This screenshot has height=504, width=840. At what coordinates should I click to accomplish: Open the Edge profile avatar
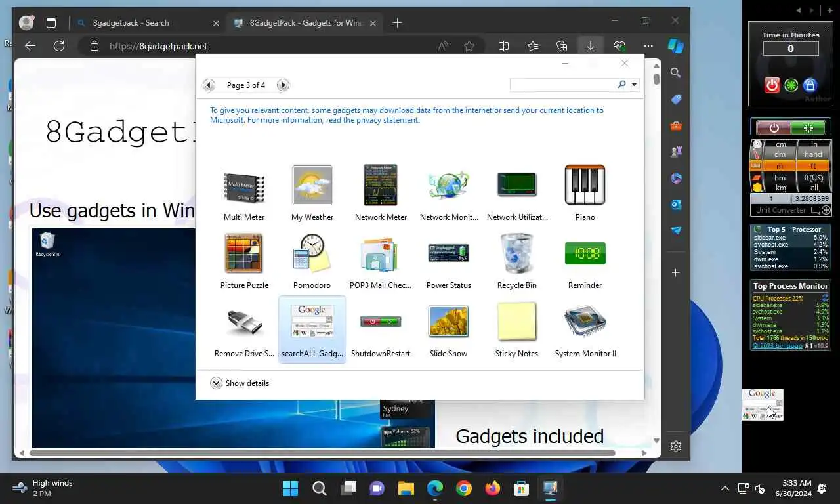27,23
